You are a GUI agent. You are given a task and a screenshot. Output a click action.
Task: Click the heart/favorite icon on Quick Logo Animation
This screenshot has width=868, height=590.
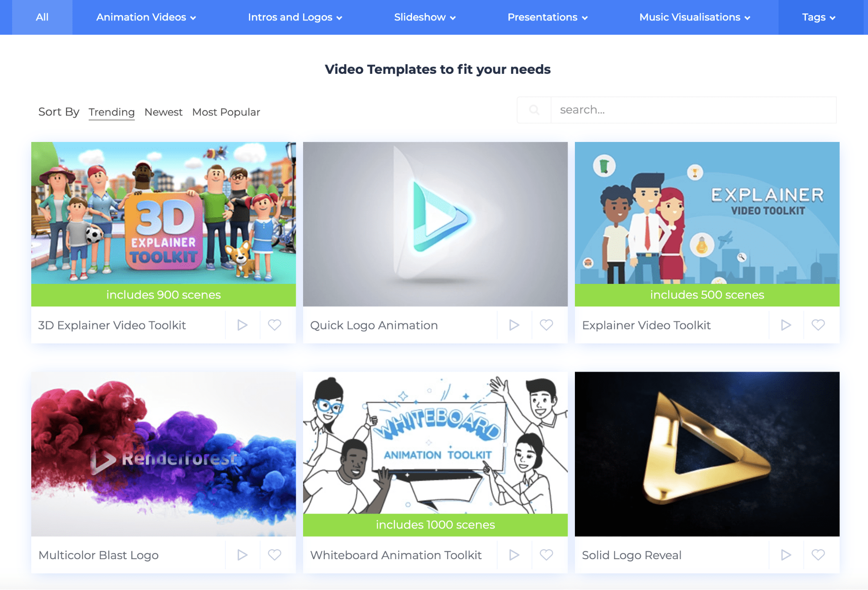pos(547,325)
